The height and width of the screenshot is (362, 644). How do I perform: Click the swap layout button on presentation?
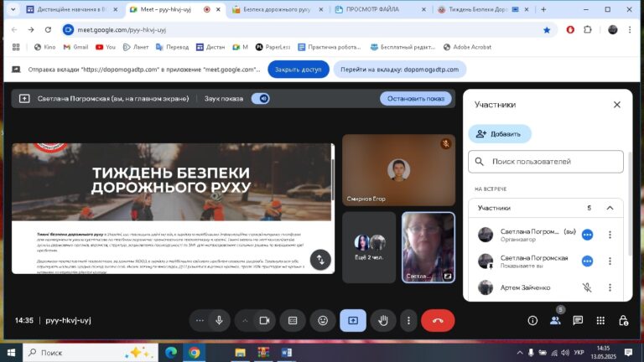[320, 260]
